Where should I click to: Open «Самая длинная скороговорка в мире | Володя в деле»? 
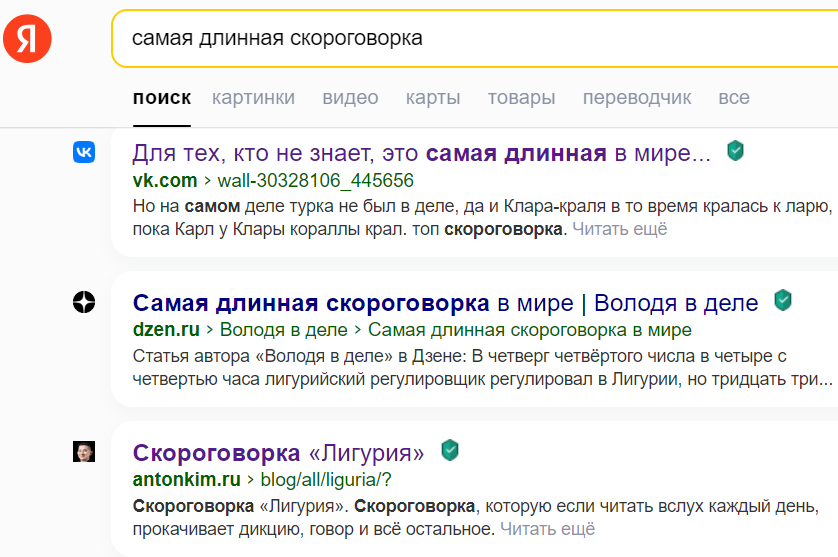click(x=445, y=303)
